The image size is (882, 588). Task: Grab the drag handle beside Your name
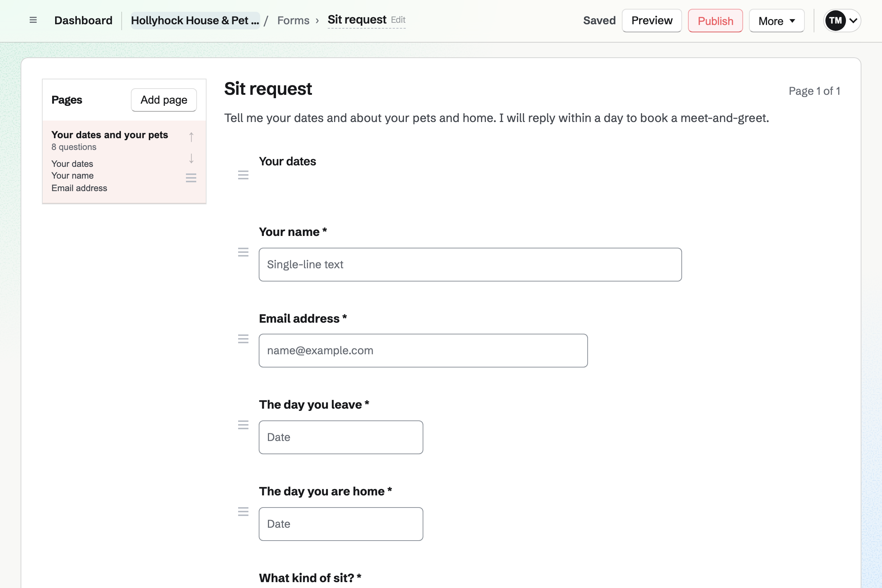click(x=243, y=252)
